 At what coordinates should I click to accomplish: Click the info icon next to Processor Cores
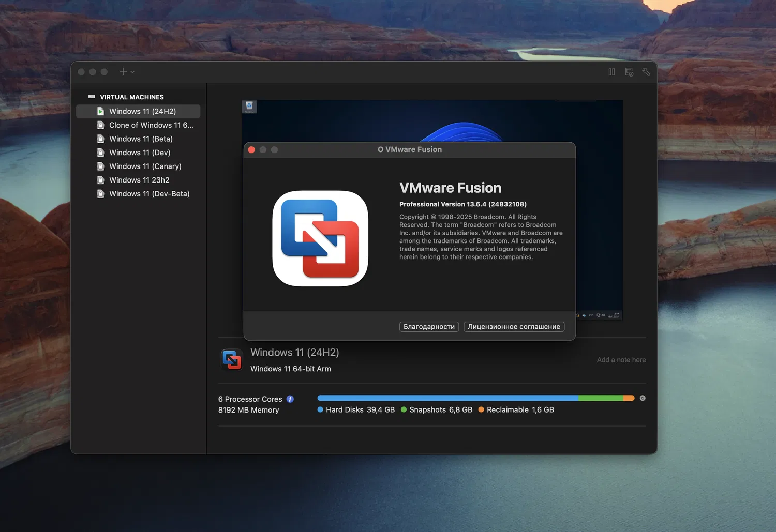pyautogui.click(x=290, y=399)
